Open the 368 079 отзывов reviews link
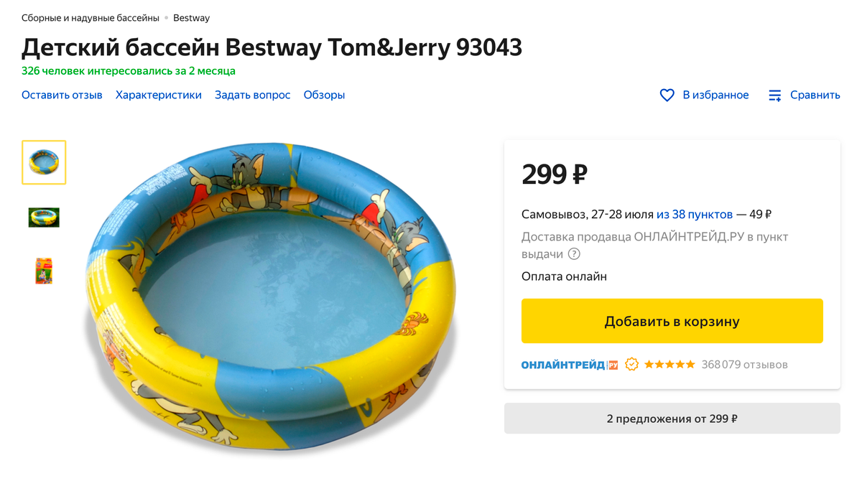 (745, 364)
